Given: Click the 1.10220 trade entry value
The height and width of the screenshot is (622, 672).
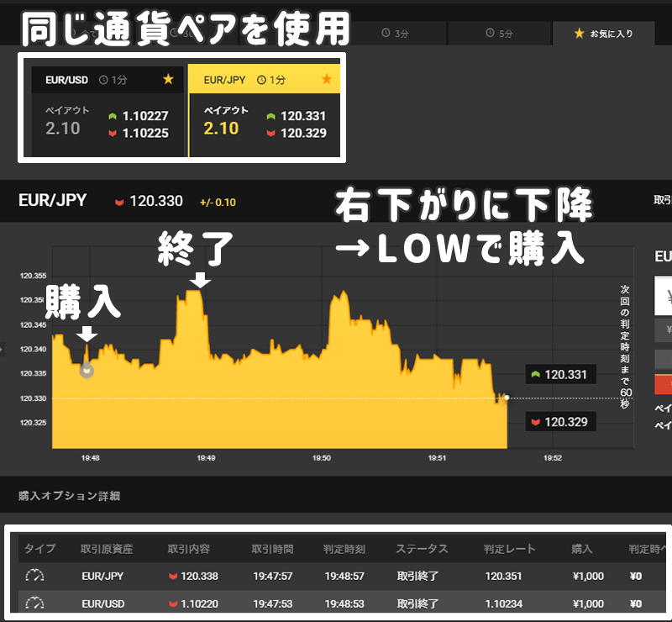Looking at the screenshot, I should (199, 604).
